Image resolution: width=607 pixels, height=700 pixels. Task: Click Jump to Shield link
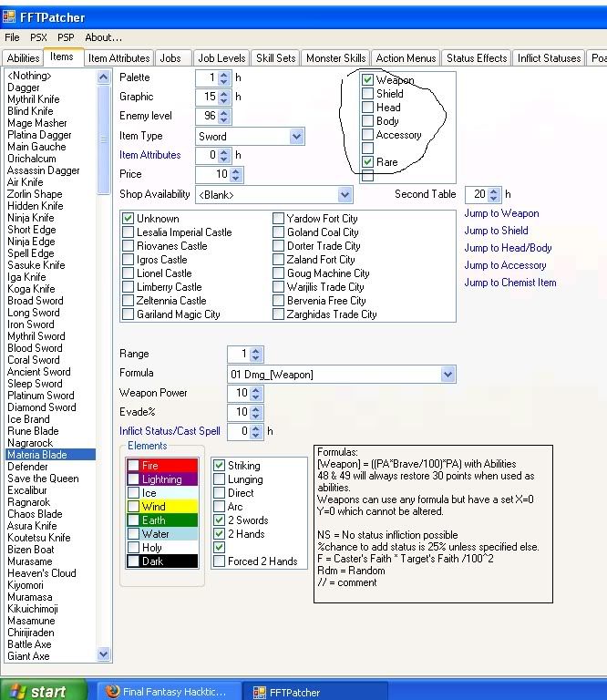(x=496, y=231)
